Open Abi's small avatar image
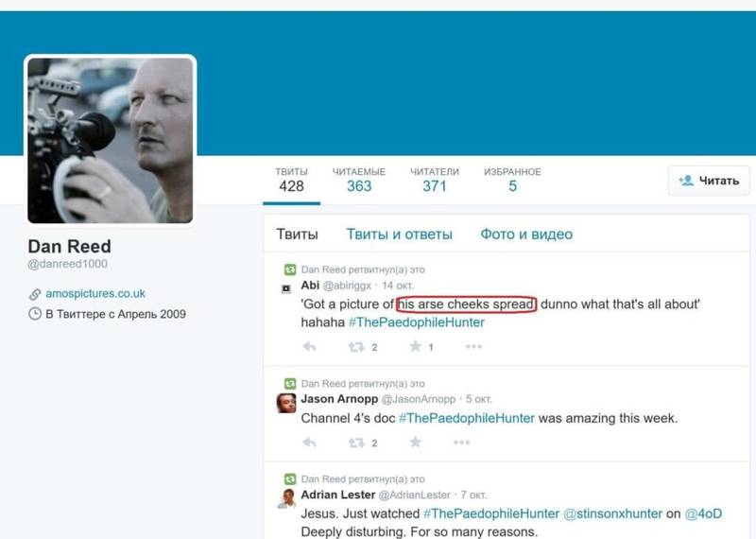Screen dimensions: 756x539 pyautogui.click(x=286, y=288)
